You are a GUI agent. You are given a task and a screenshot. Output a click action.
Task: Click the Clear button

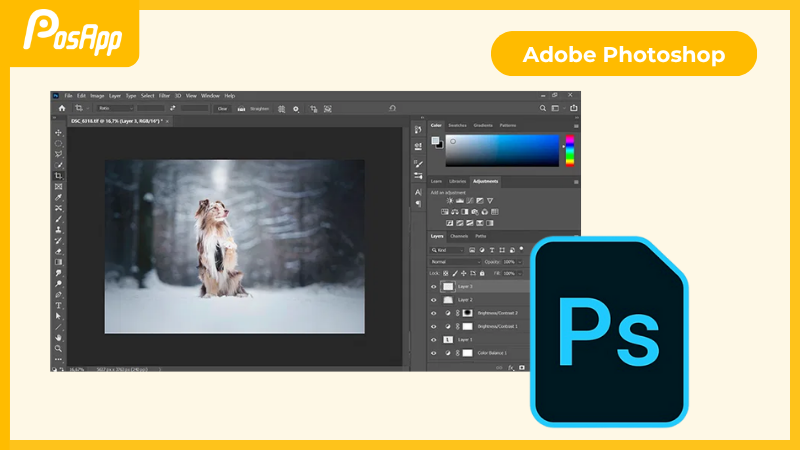point(222,109)
